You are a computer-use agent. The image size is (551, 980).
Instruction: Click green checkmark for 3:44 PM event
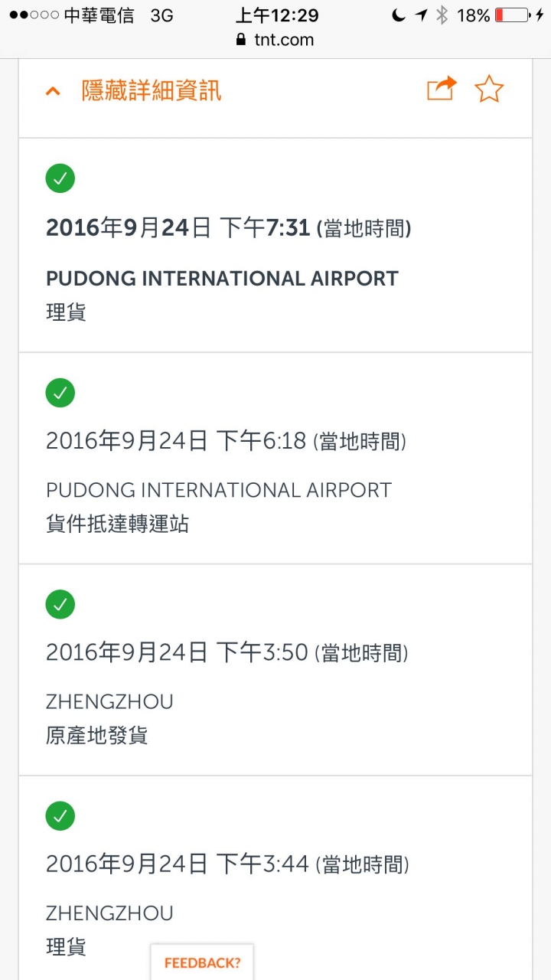click(60, 816)
